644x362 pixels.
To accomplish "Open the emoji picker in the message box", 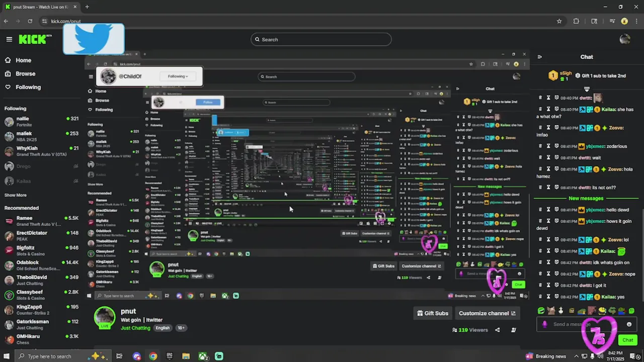I will tap(629, 324).
